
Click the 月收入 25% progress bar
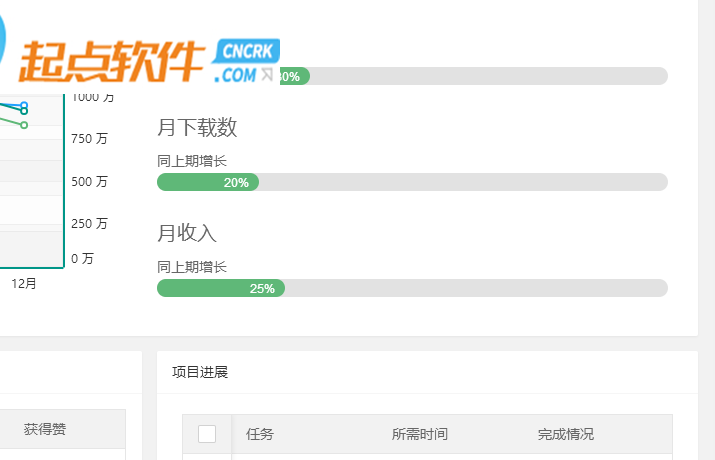point(412,288)
